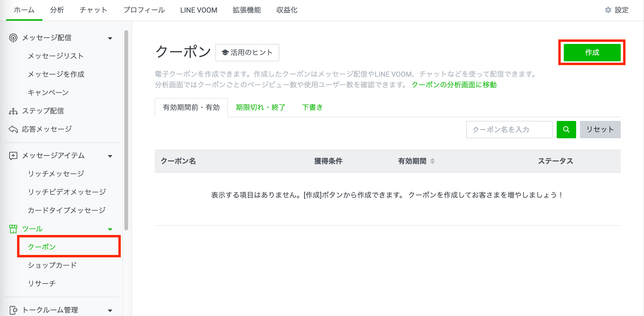Click the メッセージ配信 section label
Image resolution: width=644 pixels, height=316 pixels.
[47, 38]
